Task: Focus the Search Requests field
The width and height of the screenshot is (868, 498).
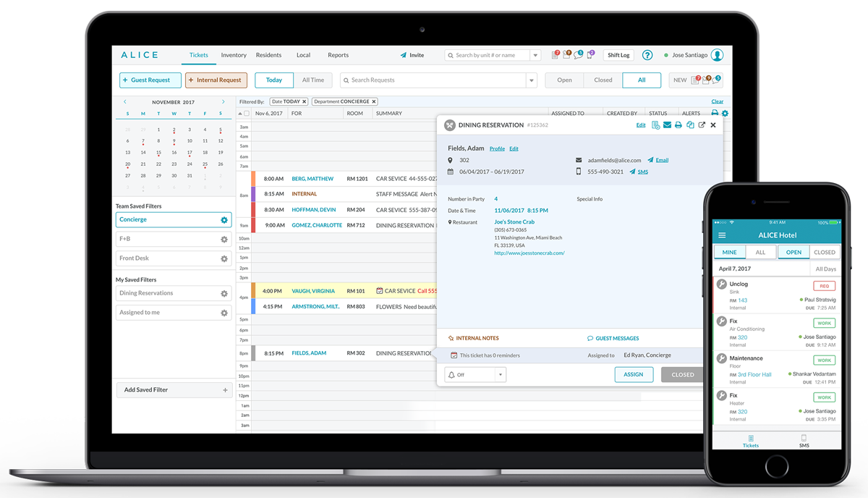Action: [433, 80]
